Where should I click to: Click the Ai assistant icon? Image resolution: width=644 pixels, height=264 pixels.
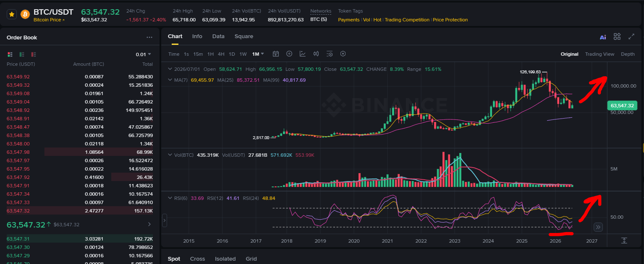pyautogui.click(x=603, y=37)
